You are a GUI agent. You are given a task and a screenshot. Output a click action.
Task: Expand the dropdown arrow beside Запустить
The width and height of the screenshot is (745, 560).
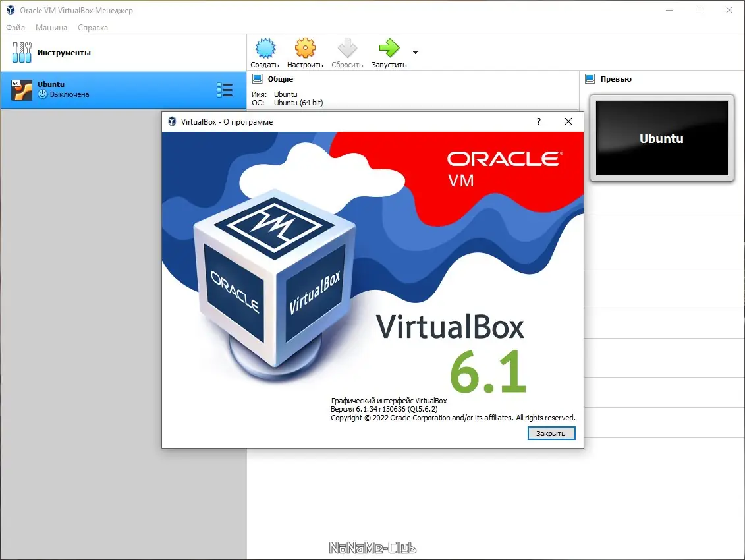coord(415,53)
